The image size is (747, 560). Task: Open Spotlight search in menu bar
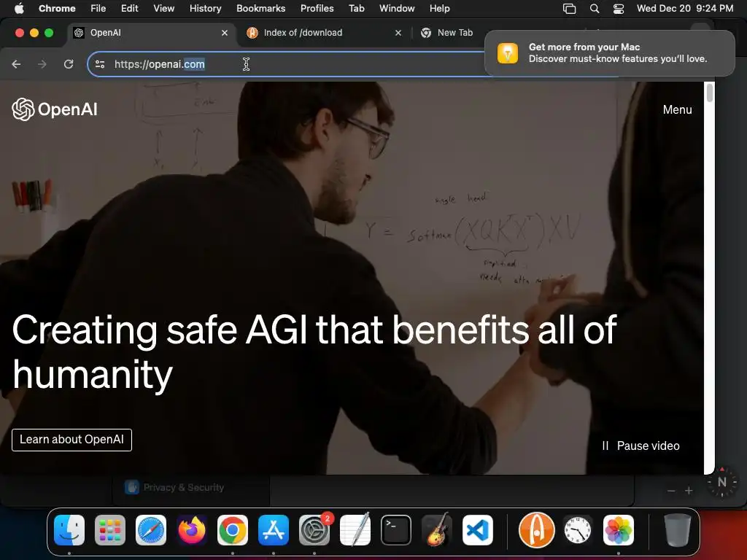[594, 9]
